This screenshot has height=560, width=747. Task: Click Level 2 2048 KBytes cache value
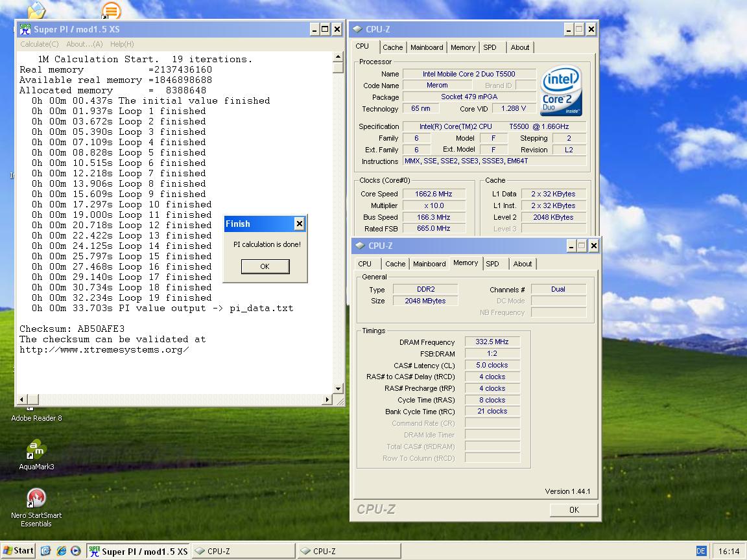click(553, 217)
